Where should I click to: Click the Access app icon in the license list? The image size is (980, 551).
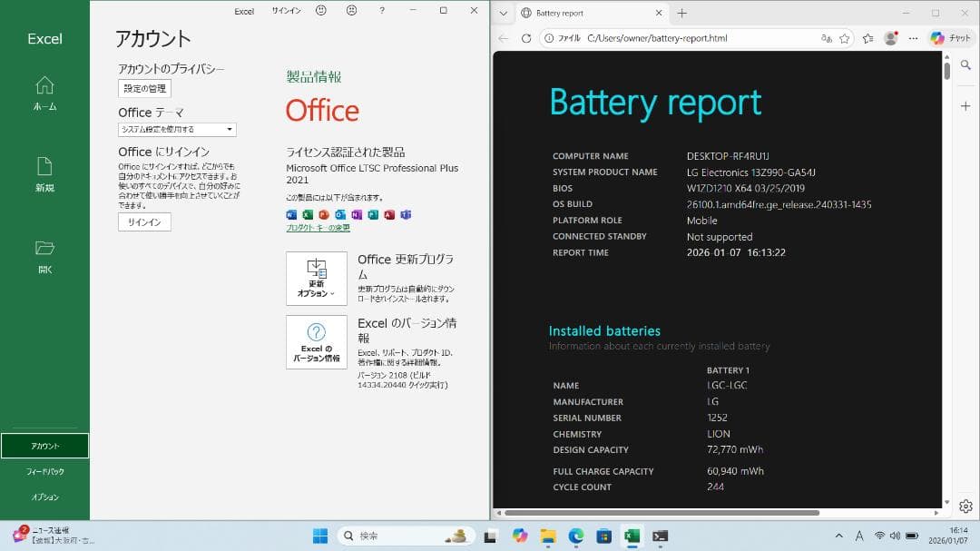[390, 215]
